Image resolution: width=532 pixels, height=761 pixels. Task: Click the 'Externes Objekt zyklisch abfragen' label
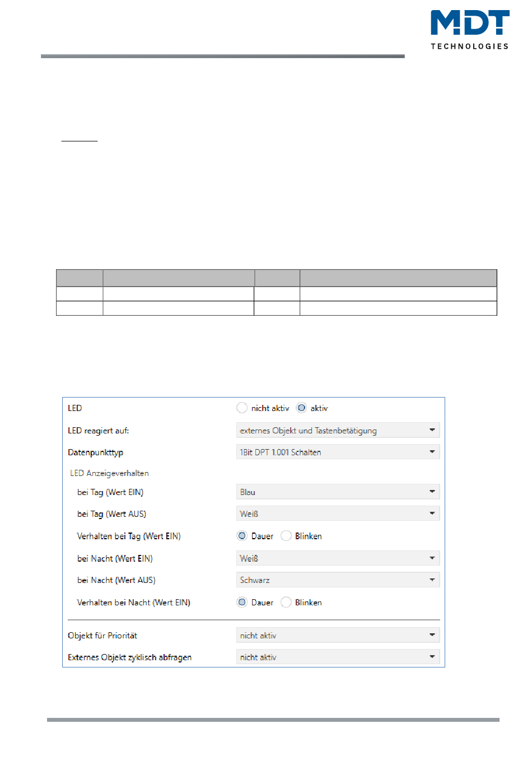(x=130, y=657)
